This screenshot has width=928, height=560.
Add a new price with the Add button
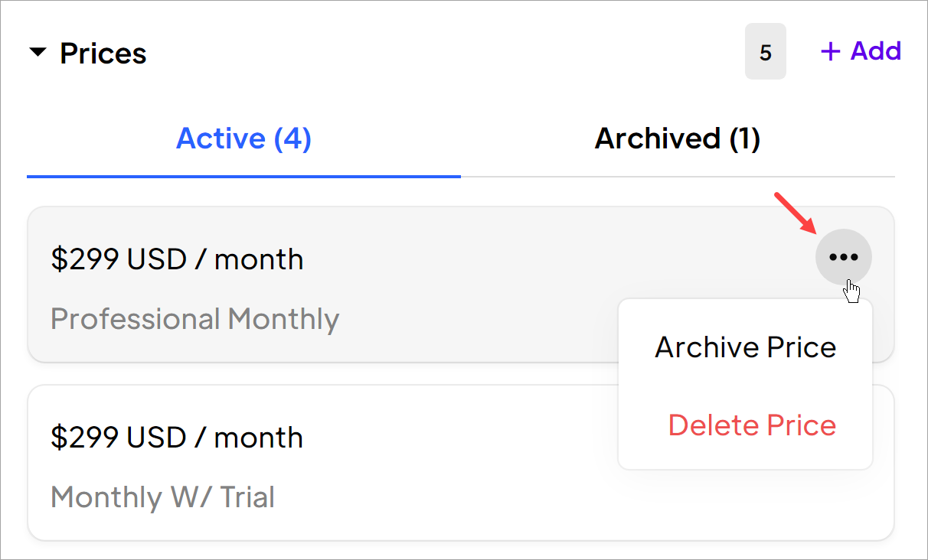pos(861,51)
